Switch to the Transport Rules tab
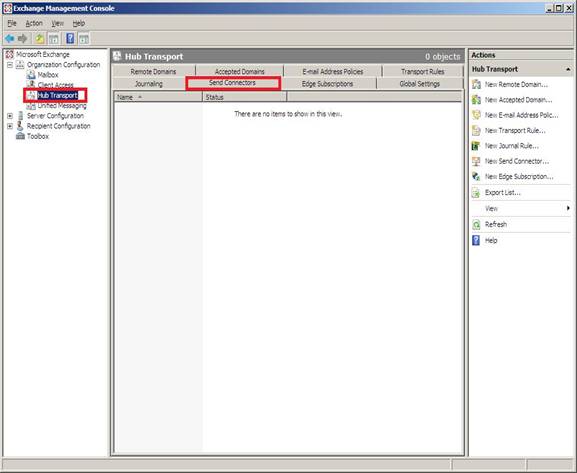The image size is (577, 473). pos(423,71)
